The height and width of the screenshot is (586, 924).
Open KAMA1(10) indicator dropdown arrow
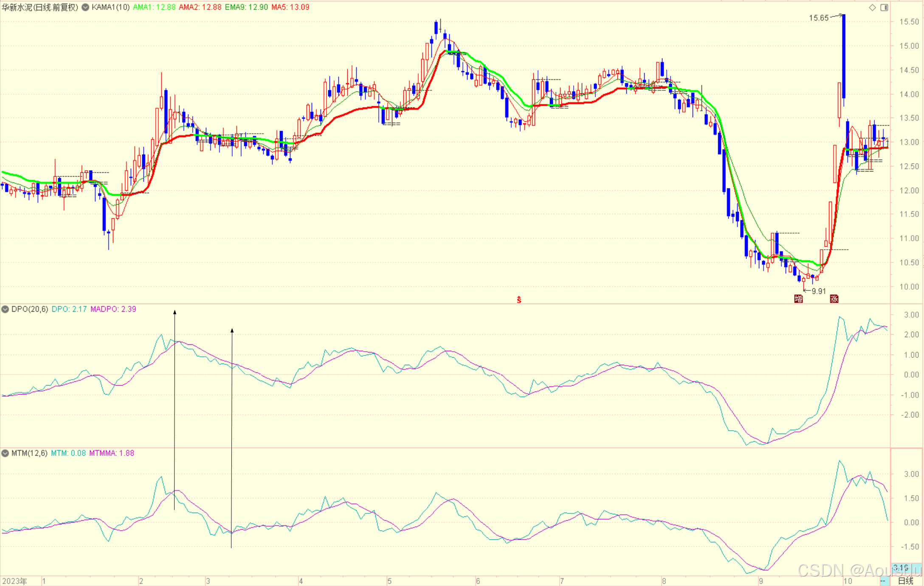[x=85, y=7]
